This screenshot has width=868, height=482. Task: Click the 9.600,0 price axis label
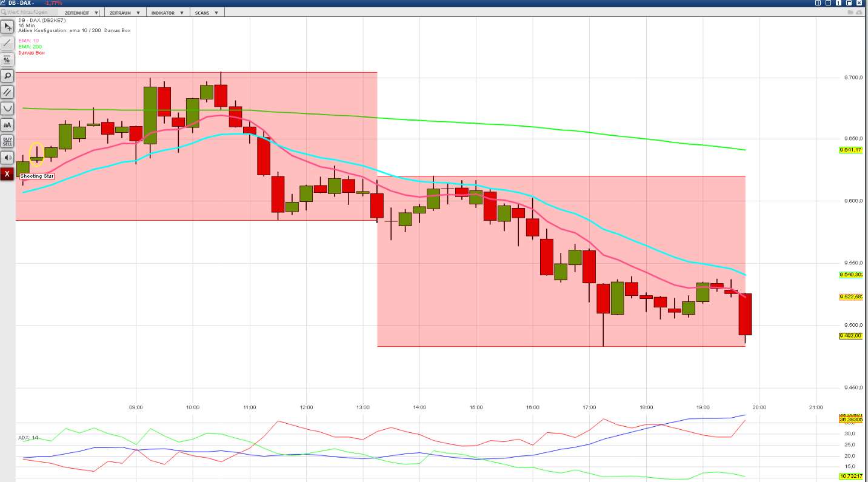click(x=852, y=201)
